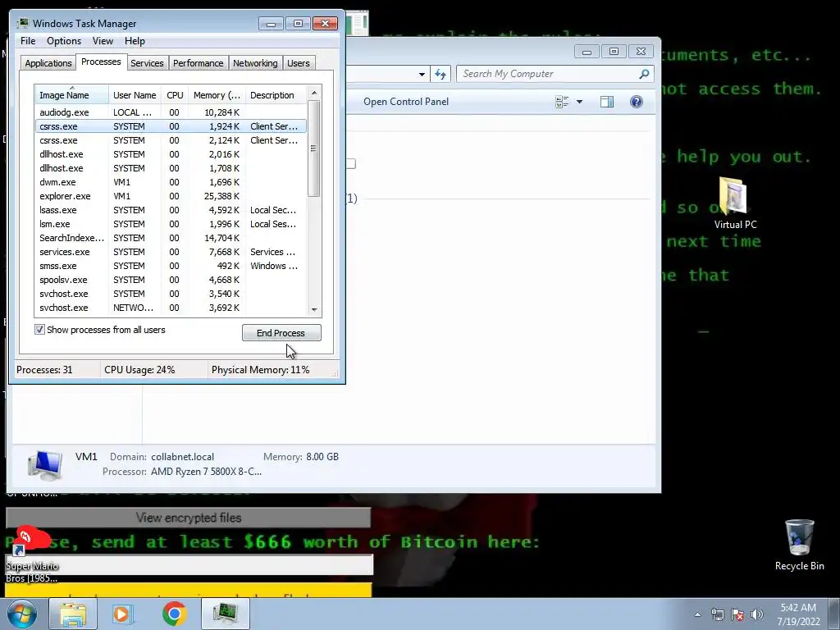Click the change view icon in Explorer
Image resolution: width=840 pixels, height=630 pixels.
pyautogui.click(x=562, y=102)
